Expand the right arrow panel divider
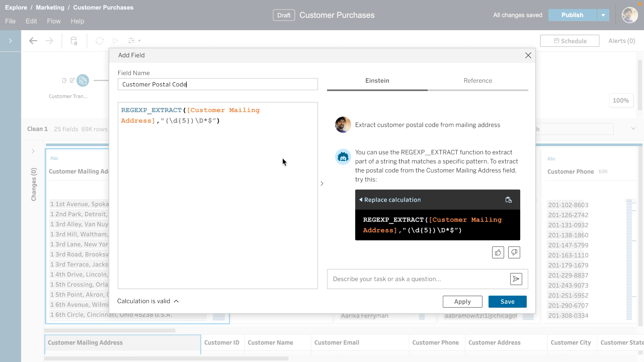The image size is (644, 362). point(322,183)
